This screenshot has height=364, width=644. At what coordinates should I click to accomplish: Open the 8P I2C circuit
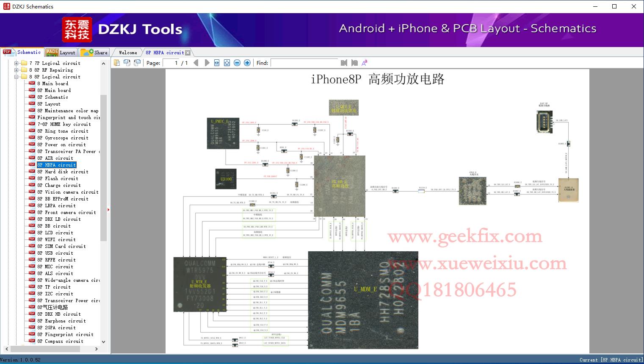click(x=55, y=294)
